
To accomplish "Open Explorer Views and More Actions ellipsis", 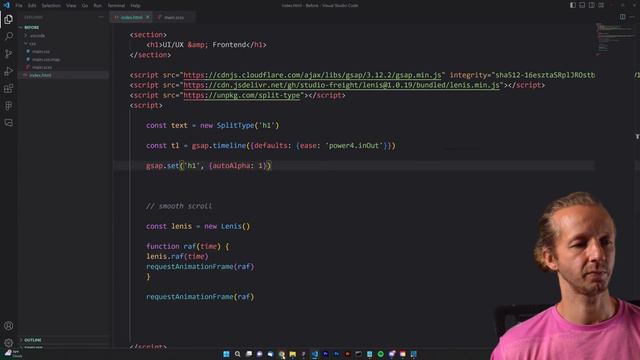I will coord(101,17).
